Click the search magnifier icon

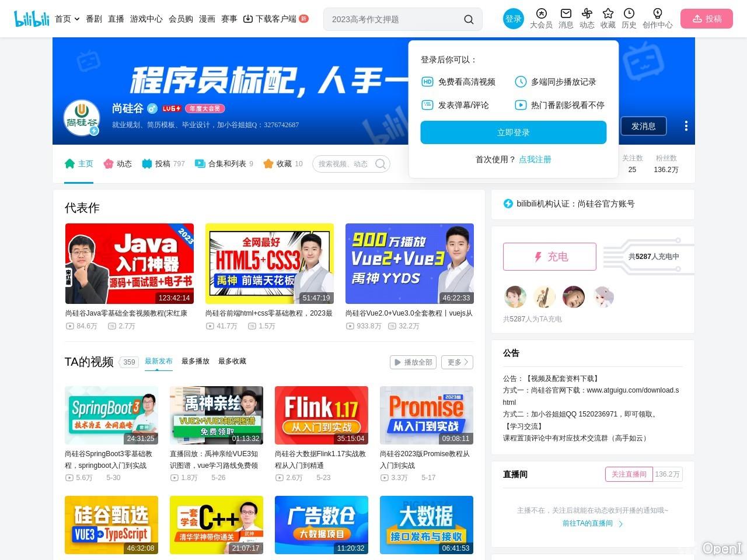[469, 19]
